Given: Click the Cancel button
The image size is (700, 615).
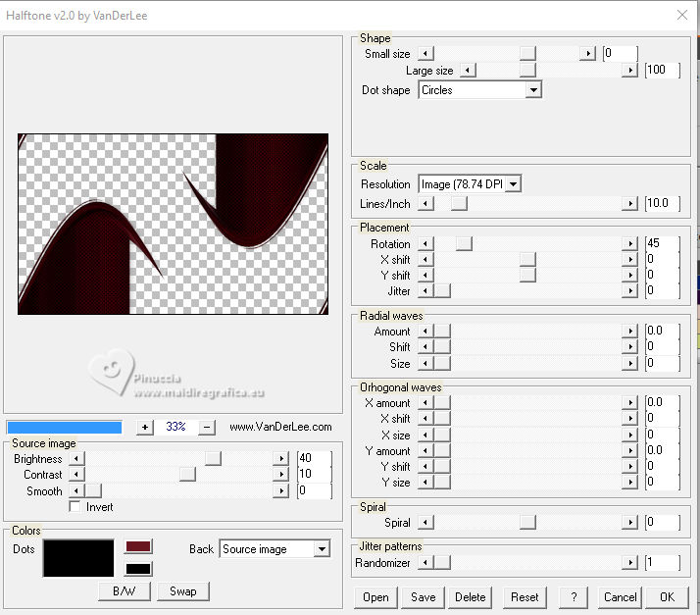Looking at the screenshot, I should (x=620, y=597).
